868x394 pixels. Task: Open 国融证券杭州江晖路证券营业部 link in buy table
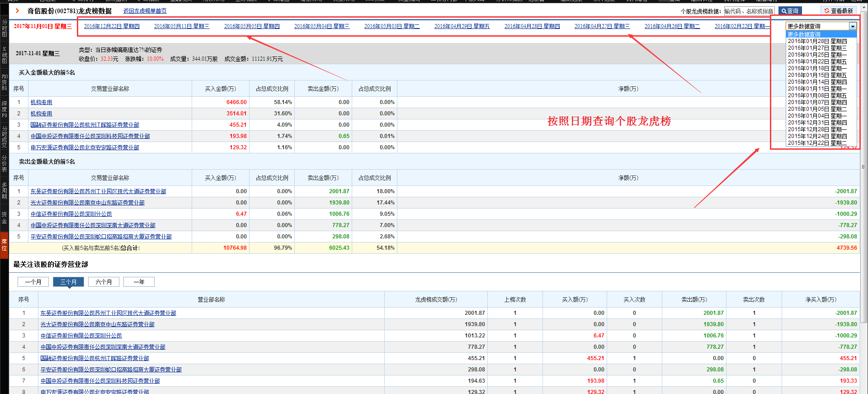(85, 125)
